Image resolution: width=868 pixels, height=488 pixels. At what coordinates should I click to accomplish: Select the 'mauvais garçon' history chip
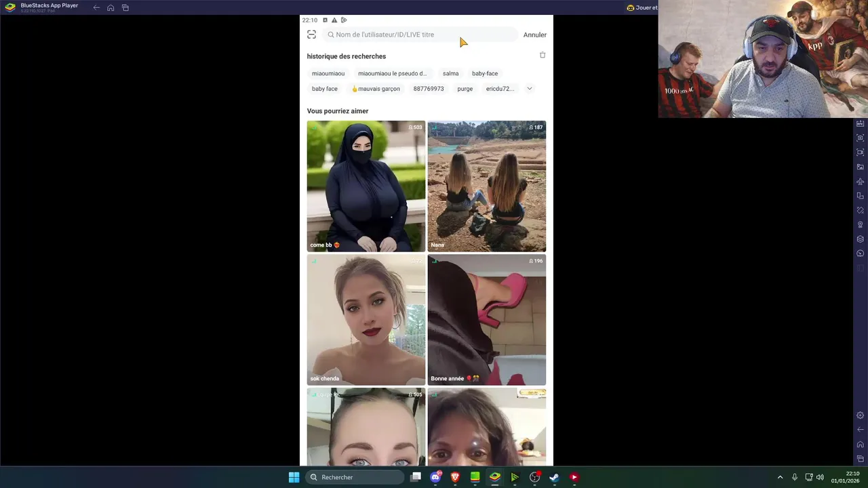point(376,89)
